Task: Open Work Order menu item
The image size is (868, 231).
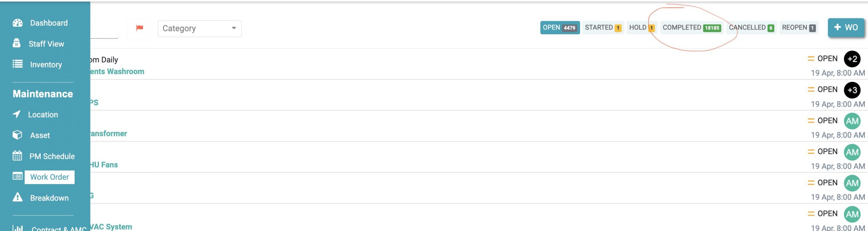Action: coord(50,177)
